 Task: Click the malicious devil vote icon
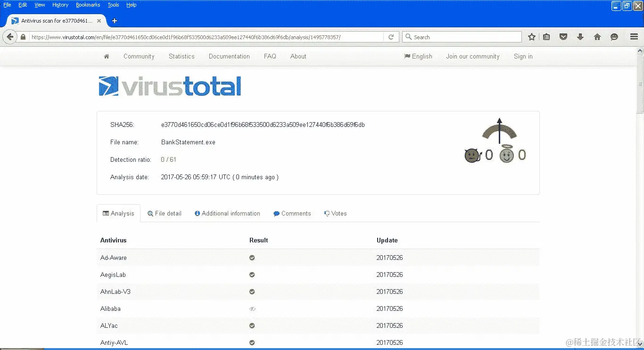pyautogui.click(x=472, y=155)
